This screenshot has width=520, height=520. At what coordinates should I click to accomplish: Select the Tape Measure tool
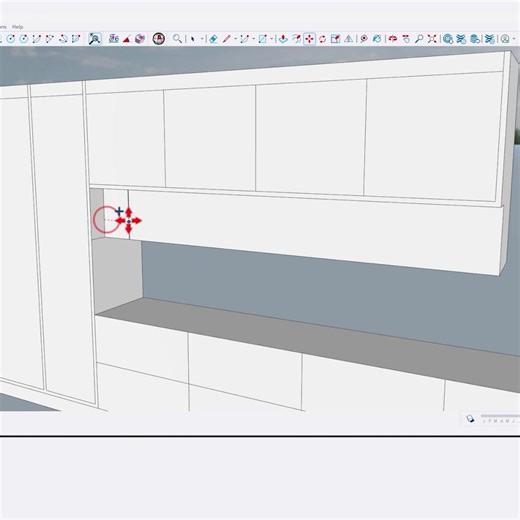click(364, 39)
